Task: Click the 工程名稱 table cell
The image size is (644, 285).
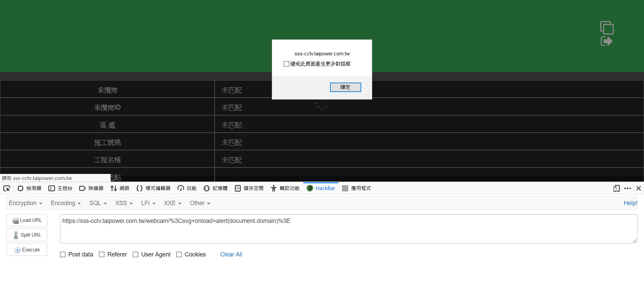Action: (x=107, y=159)
